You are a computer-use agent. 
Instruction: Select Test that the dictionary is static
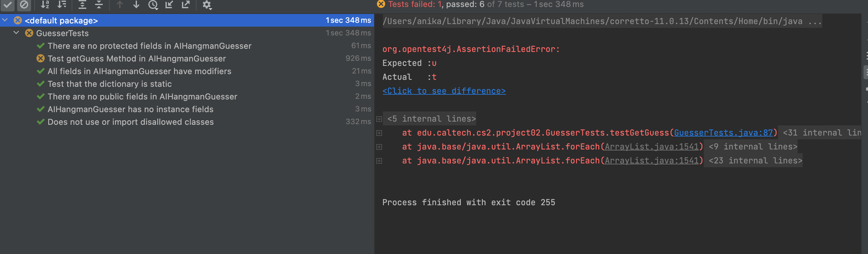pos(109,84)
